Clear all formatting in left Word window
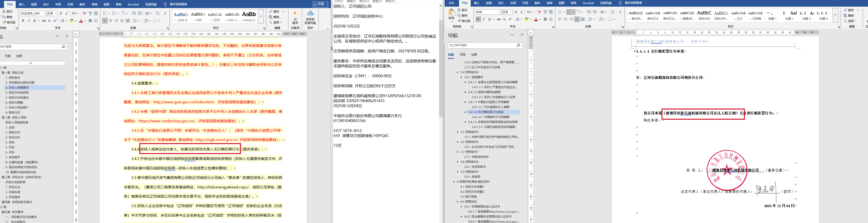 point(84,14)
